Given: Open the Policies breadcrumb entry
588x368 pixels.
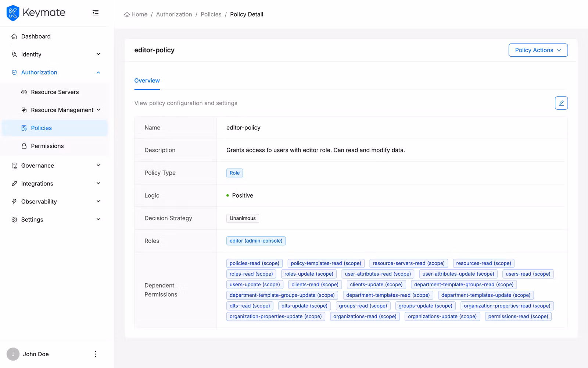Looking at the screenshot, I should click(x=211, y=14).
